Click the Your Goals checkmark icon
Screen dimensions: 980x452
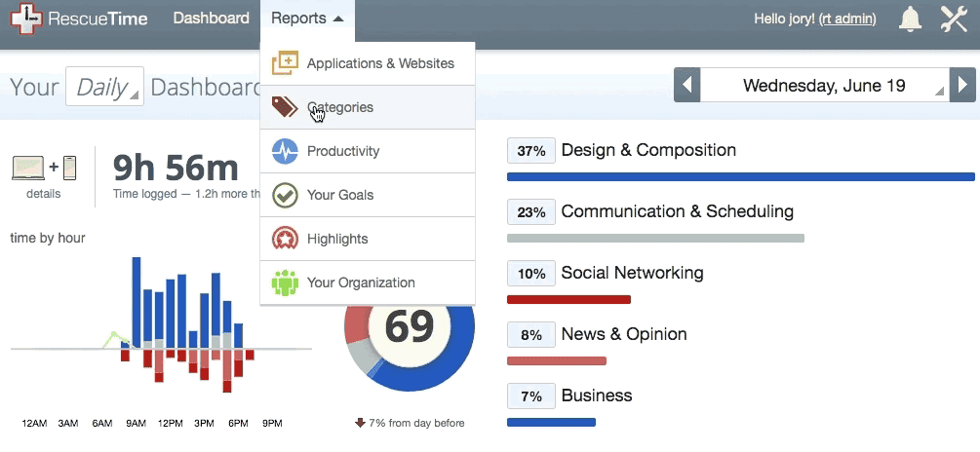pos(284,195)
